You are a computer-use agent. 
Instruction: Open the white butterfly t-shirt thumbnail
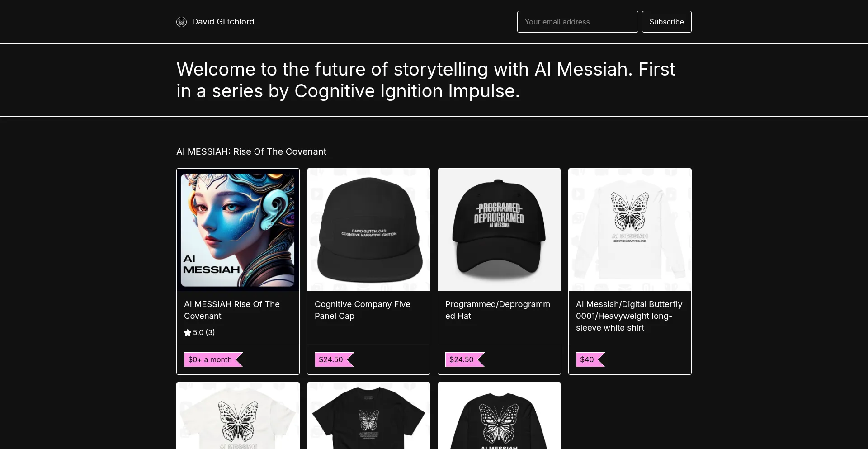[238, 416]
